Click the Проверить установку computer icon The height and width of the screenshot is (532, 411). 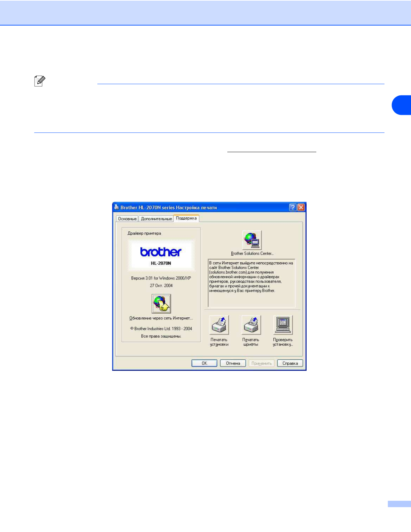(x=283, y=325)
